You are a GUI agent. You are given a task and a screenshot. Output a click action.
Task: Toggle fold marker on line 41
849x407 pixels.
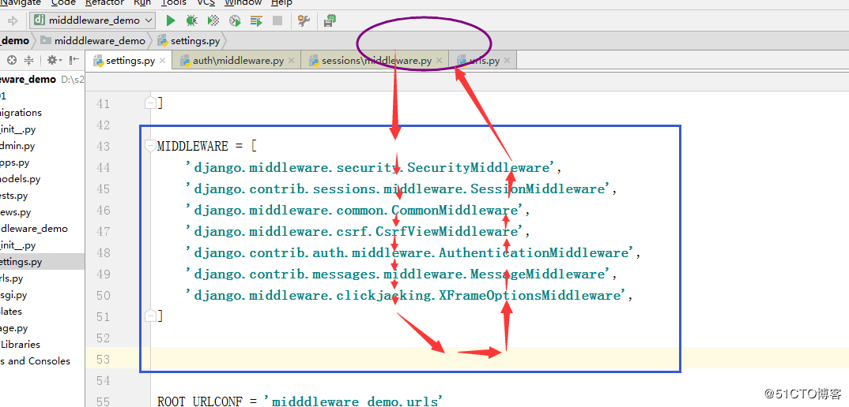click(150, 102)
